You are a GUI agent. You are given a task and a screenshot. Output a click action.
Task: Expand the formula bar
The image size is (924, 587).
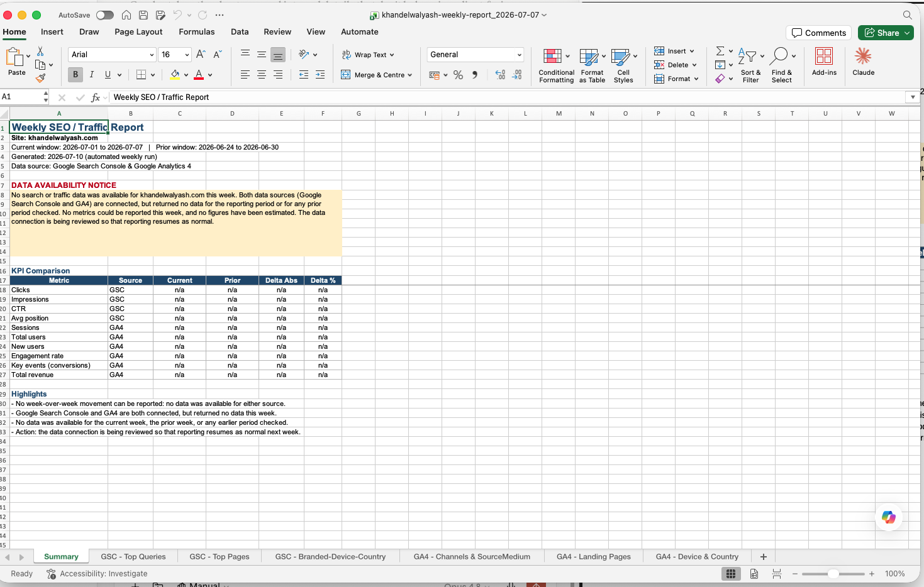point(913,97)
